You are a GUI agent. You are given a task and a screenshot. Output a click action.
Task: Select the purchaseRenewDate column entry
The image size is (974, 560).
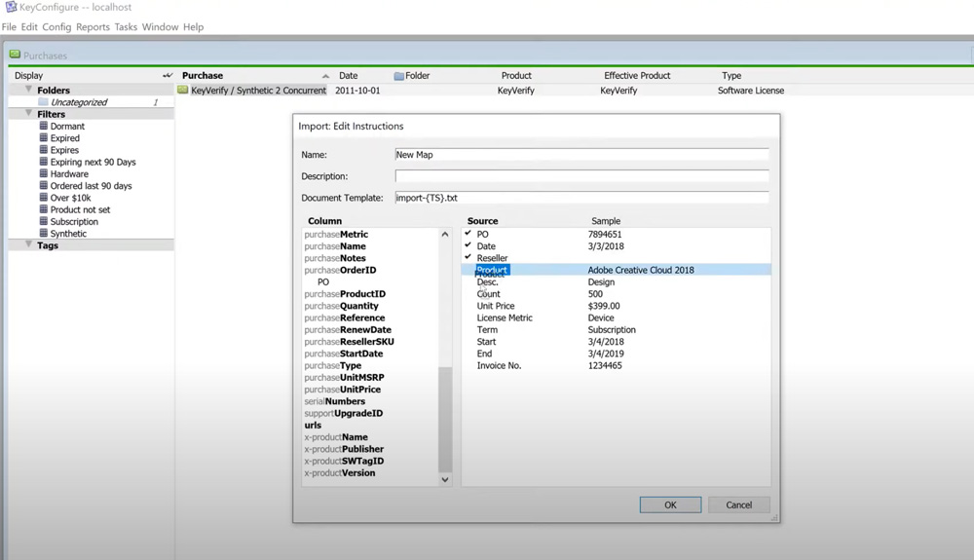tap(348, 329)
